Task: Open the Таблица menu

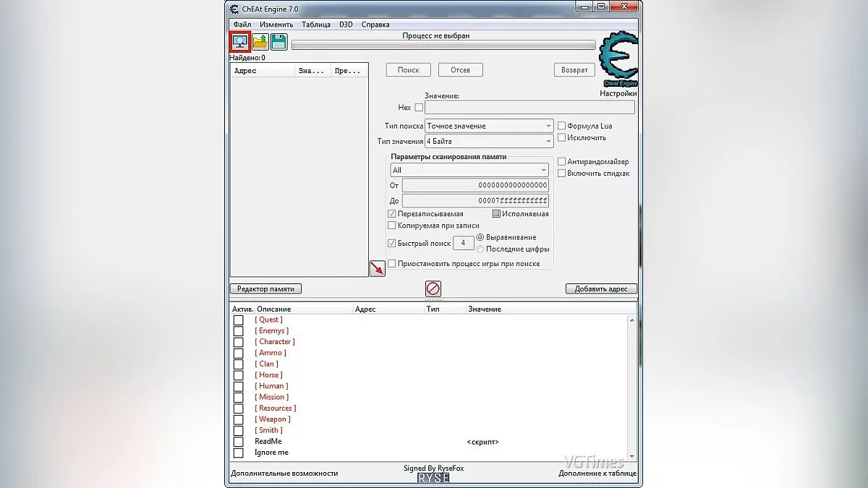Action: click(316, 25)
